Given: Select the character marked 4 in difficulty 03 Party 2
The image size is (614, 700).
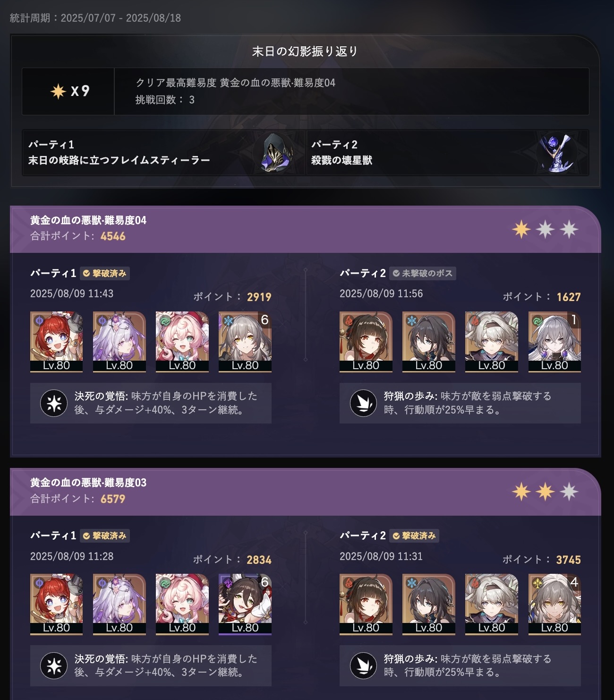Looking at the screenshot, I should tap(554, 604).
